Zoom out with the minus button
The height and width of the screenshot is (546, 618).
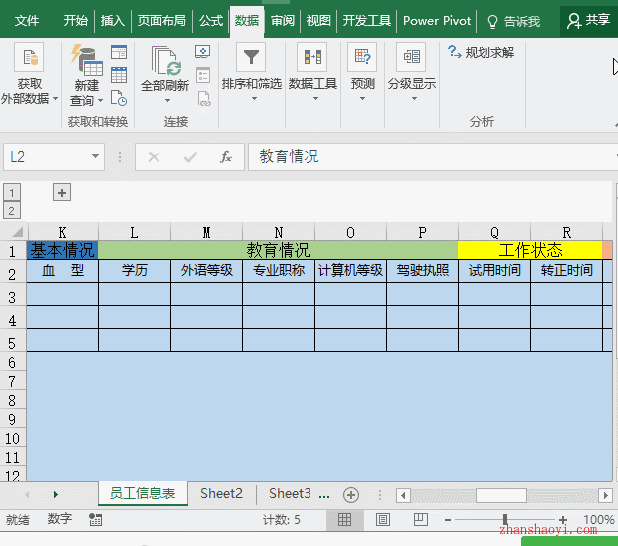pos(448,520)
